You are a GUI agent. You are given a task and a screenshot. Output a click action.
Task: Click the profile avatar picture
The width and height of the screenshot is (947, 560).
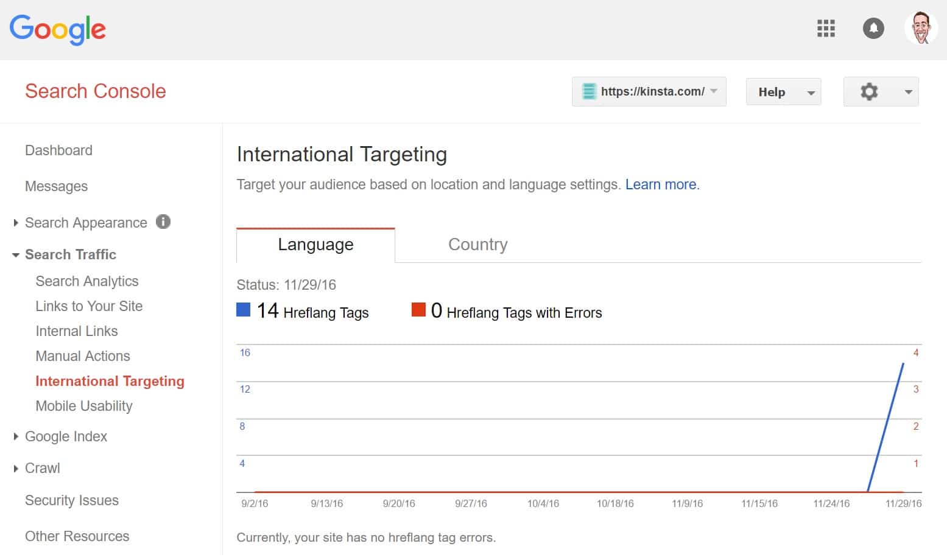pos(920,28)
